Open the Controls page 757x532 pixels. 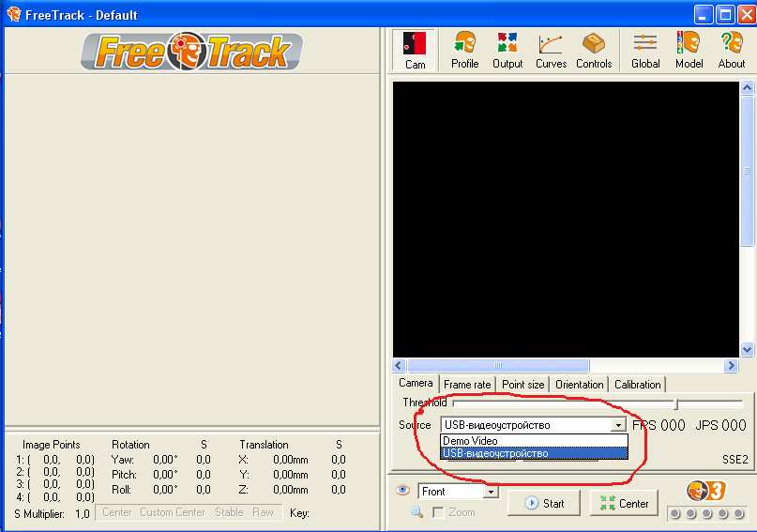click(x=594, y=51)
